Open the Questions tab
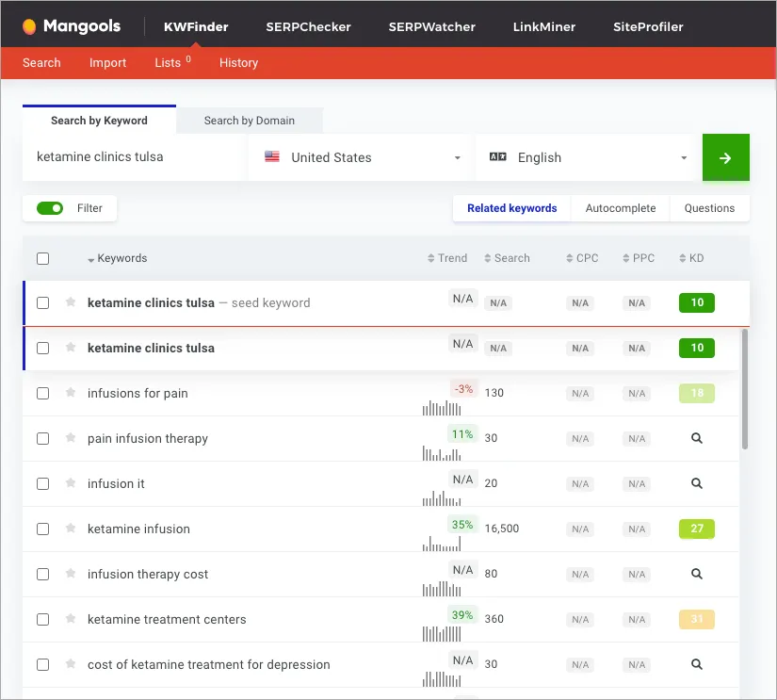The width and height of the screenshot is (777, 700). 709,207
